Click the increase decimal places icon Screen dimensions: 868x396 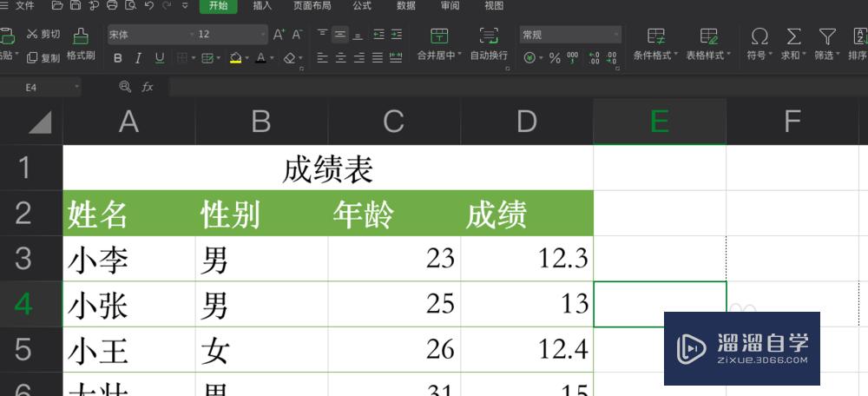(x=594, y=57)
